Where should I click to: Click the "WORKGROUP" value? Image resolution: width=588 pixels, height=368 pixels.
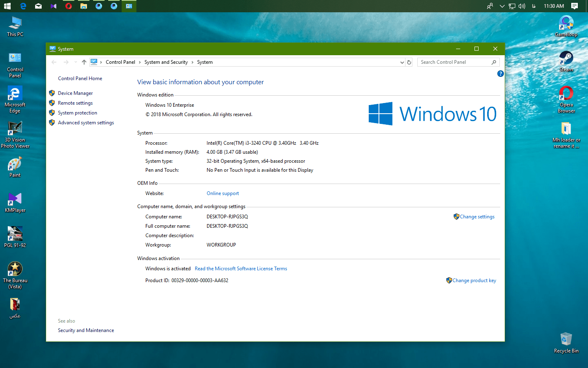[221, 245]
